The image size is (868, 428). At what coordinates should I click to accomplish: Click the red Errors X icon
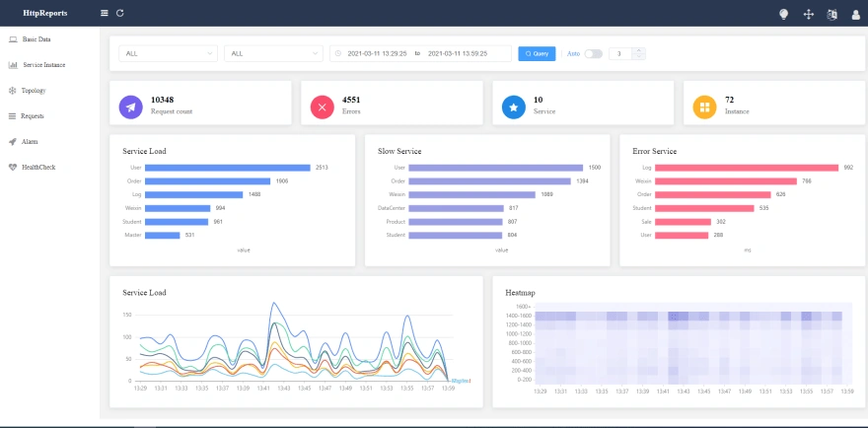tap(323, 107)
